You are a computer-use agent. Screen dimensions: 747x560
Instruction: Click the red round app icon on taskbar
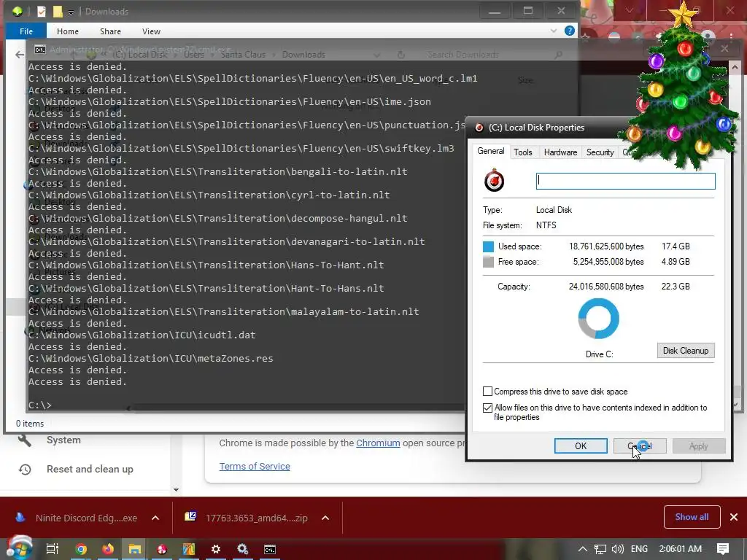click(x=162, y=549)
